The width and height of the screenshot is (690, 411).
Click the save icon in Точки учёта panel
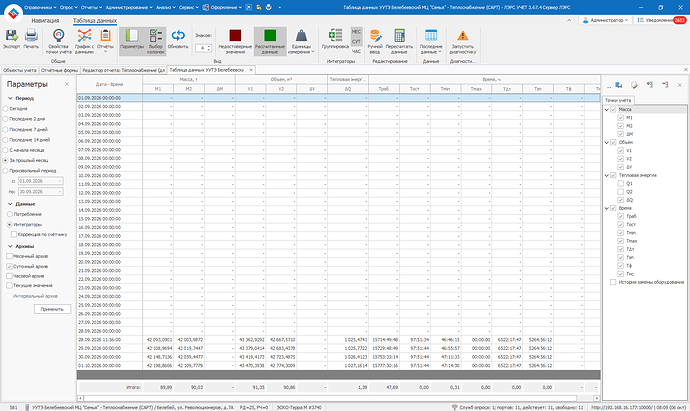619,85
